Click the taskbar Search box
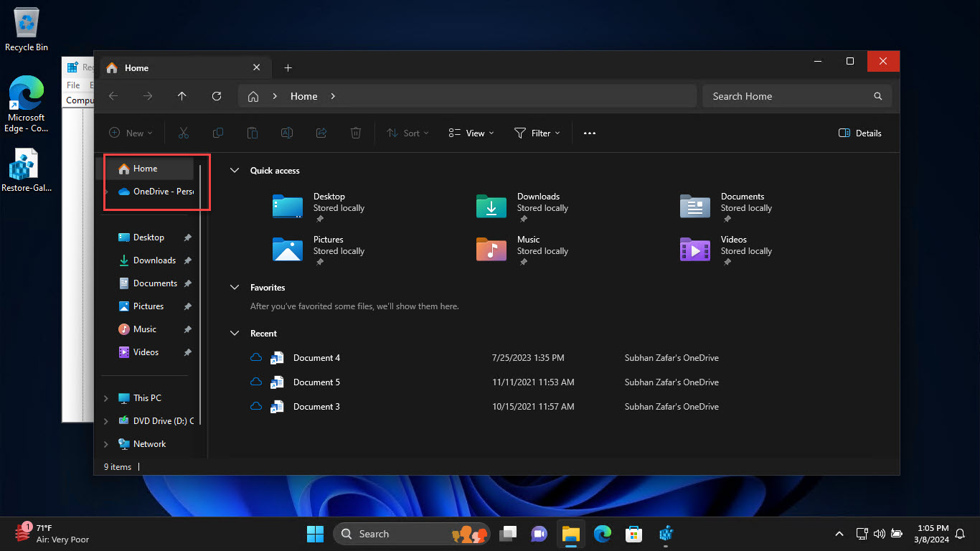Screen dimensions: 980x551 pos(412,534)
